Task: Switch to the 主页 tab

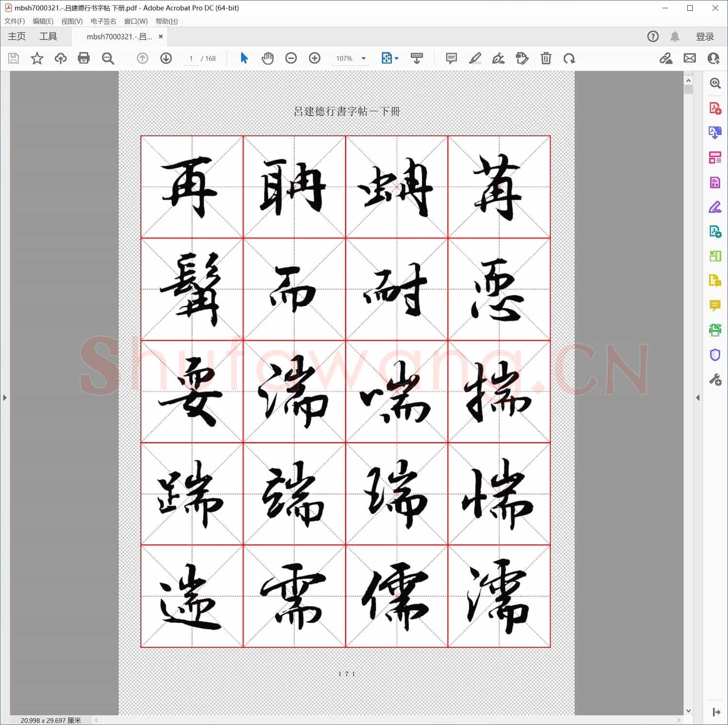Action: point(17,36)
